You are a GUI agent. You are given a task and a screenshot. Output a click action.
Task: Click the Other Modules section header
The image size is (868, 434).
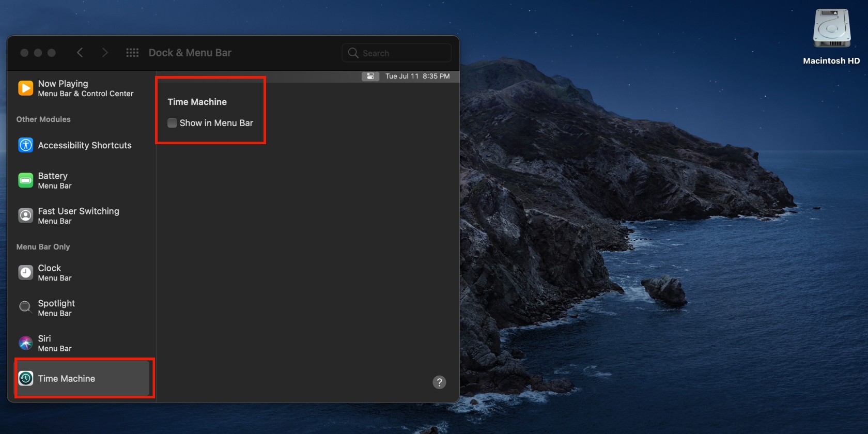pos(43,119)
